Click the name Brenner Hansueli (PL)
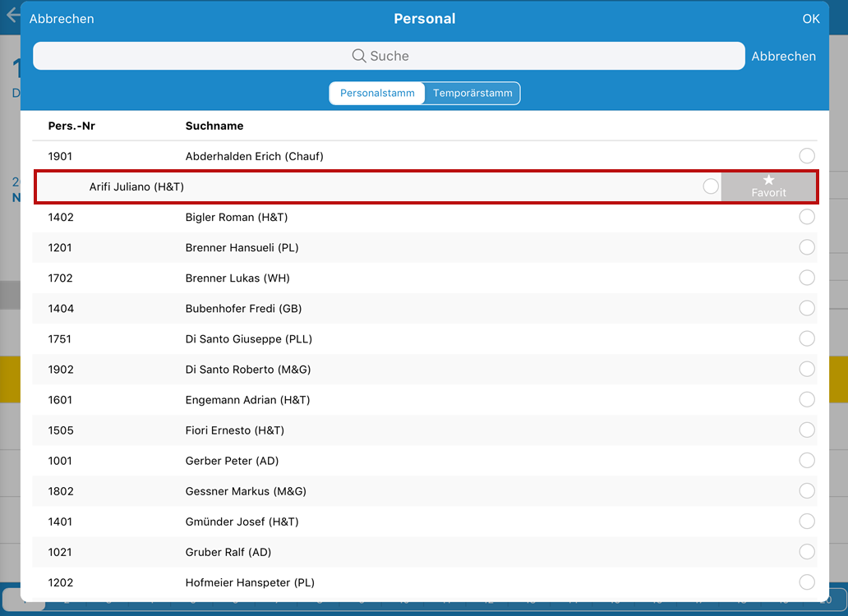This screenshot has height=616, width=848. 242,247
